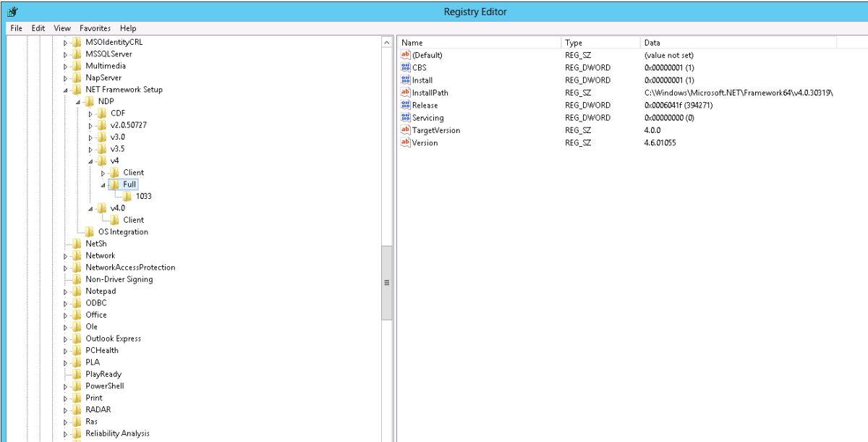Screen dimensions: 868x442
Task: Click the DWORD icon of the Release value
Action: tap(405, 105)
